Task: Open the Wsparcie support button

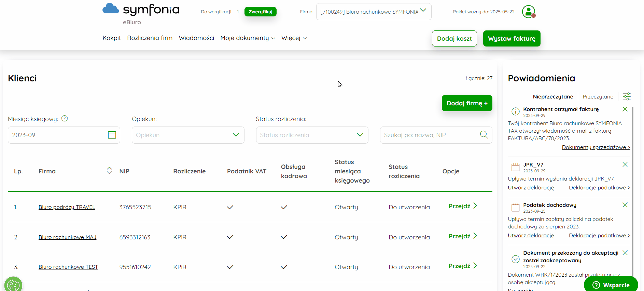Action: tap(611, 285)
